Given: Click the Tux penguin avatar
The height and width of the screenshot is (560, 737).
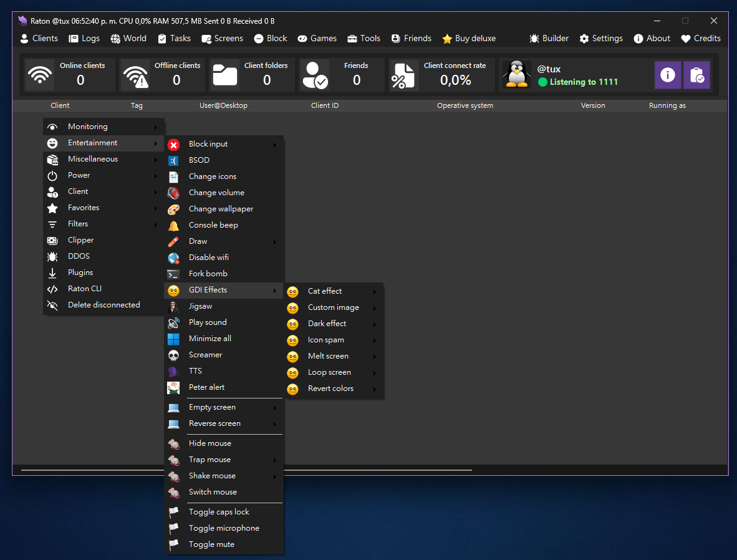Looking at the screenshot, I should 516,74.
